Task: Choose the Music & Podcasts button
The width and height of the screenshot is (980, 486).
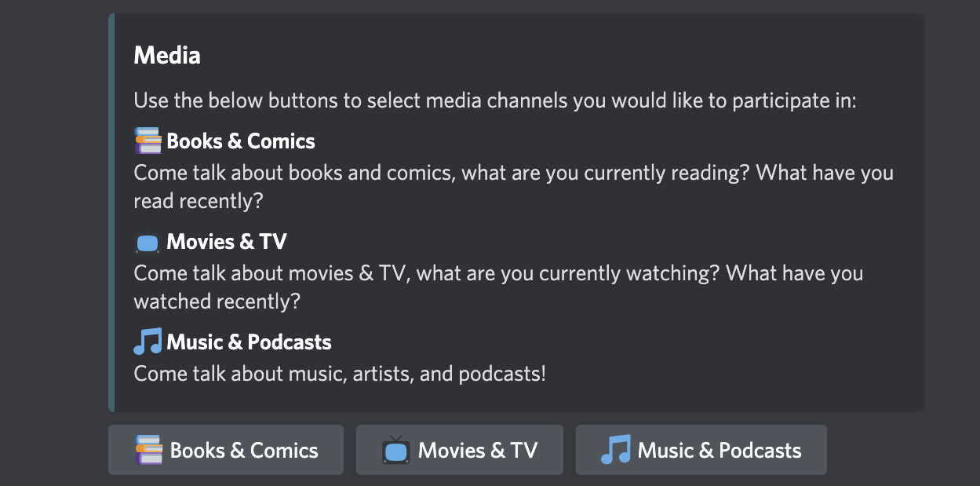Action: (x=701, y=450)
